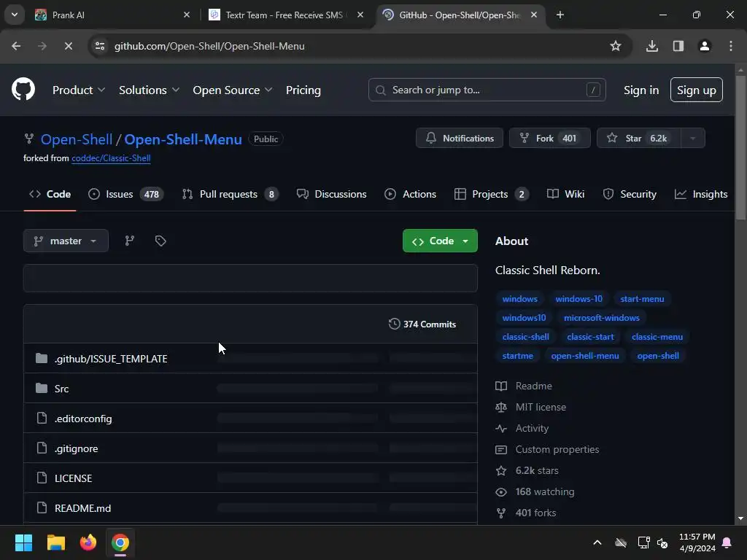
Task: Click the Notifications button
Action: 460,138
